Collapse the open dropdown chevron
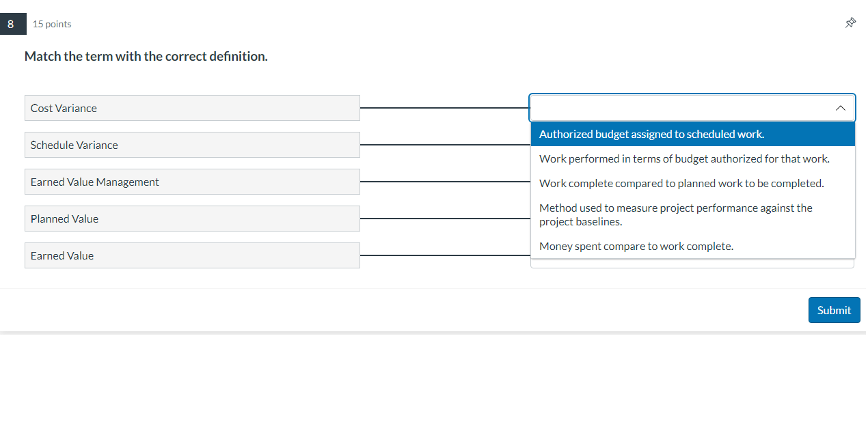Image resolution: width=868 pixels, height=433 pixels. (840, 108)
